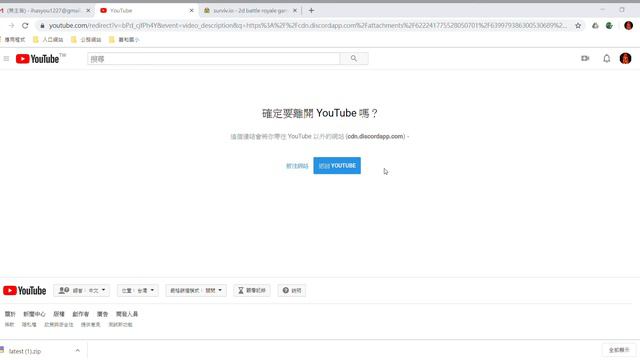Close the YouTube tab
Image resolution: width=640 pixels, height=360 pixels.
click(x=191, y=11)
